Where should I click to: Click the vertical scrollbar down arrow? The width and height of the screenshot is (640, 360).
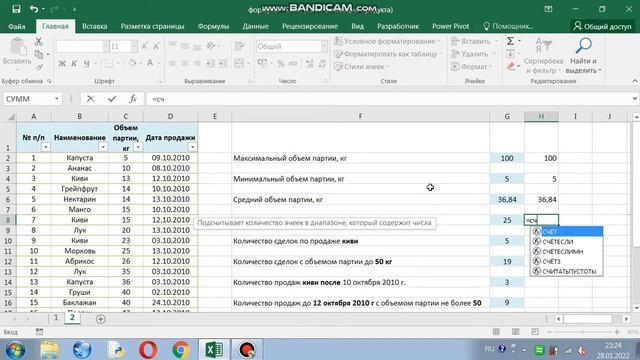[x=636, y=308]
